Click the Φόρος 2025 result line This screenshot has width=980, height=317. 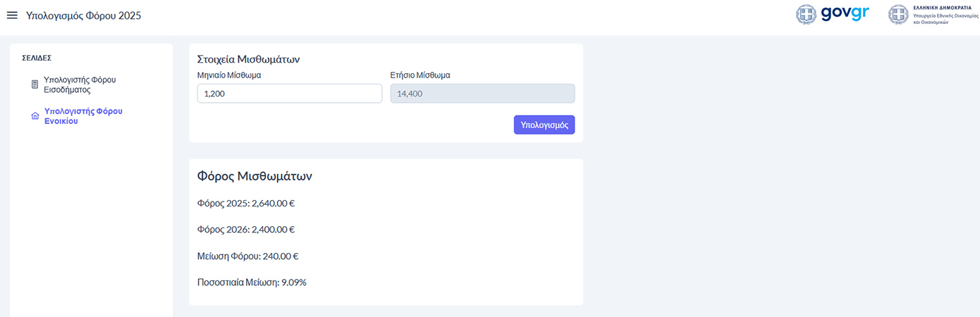tap(245, 204)
